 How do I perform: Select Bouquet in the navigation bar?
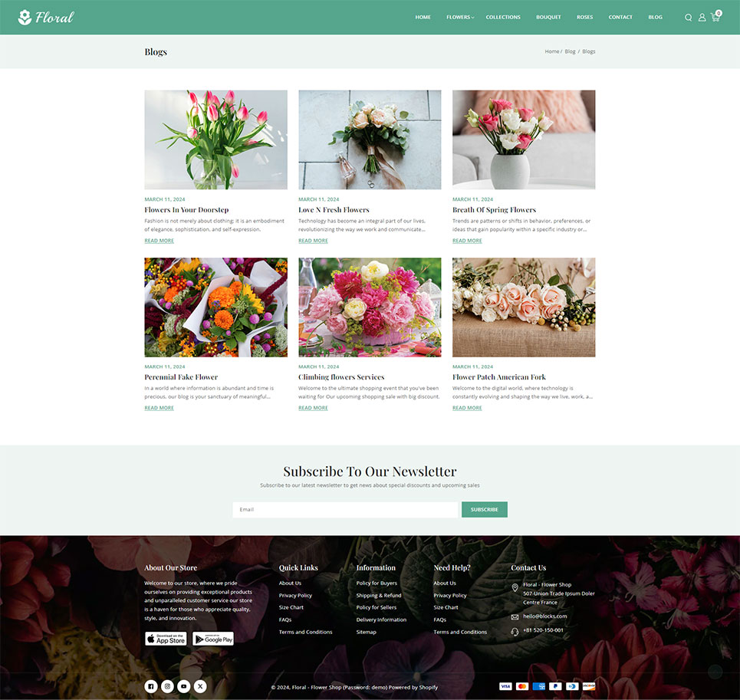[548, 17]
